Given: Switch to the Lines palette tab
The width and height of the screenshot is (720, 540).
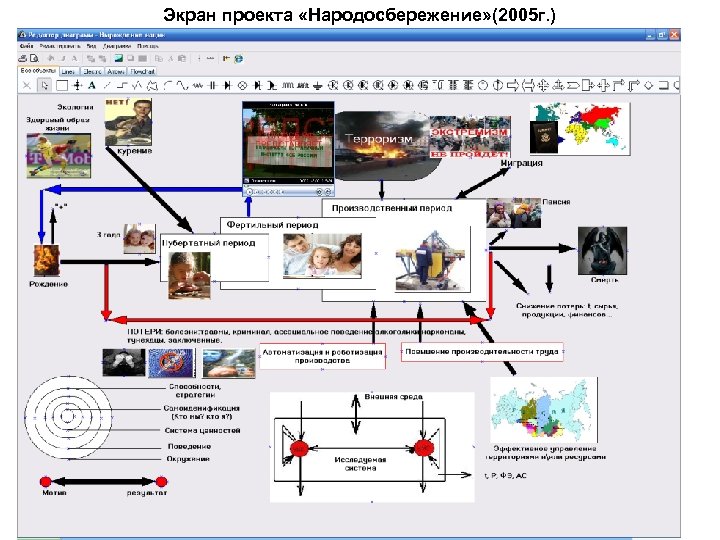Looking at the screenshot, I should [x=69, y=72].
